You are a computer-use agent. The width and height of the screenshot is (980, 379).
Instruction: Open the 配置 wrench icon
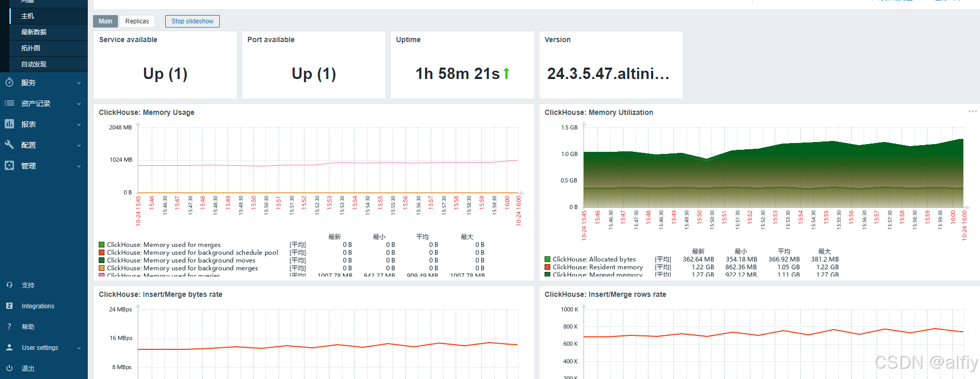pos(9,145)
